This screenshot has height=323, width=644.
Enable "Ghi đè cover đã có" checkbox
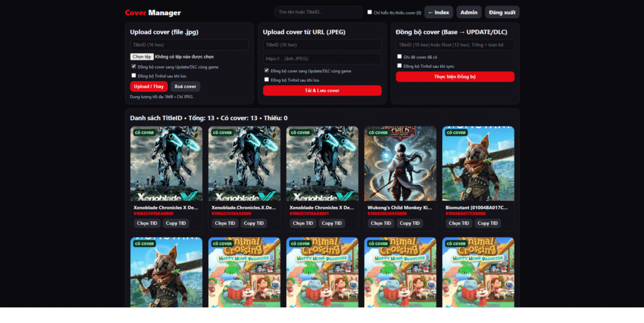(399, 56)
